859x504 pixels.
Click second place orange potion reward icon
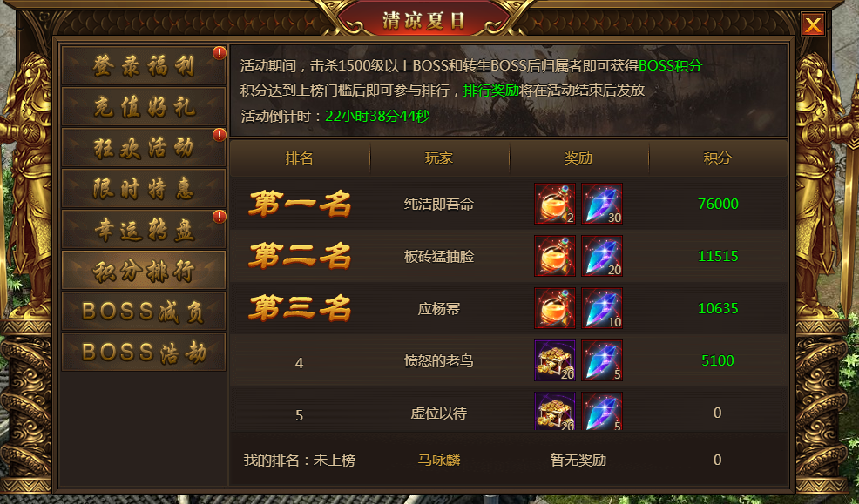(x=555, y=256)
